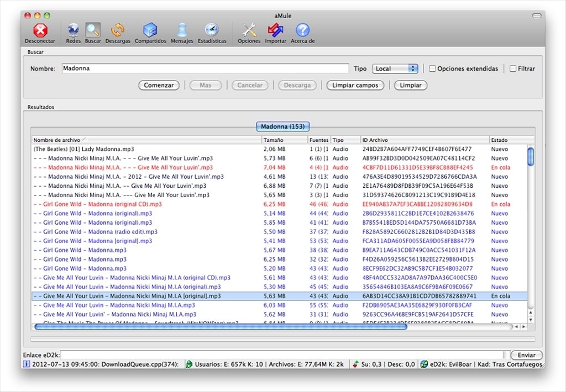Select "Girl Gone Wild - Madonna (radio edit).mp3"
This screenshot has width=566, height=392.
coord(279,232)
